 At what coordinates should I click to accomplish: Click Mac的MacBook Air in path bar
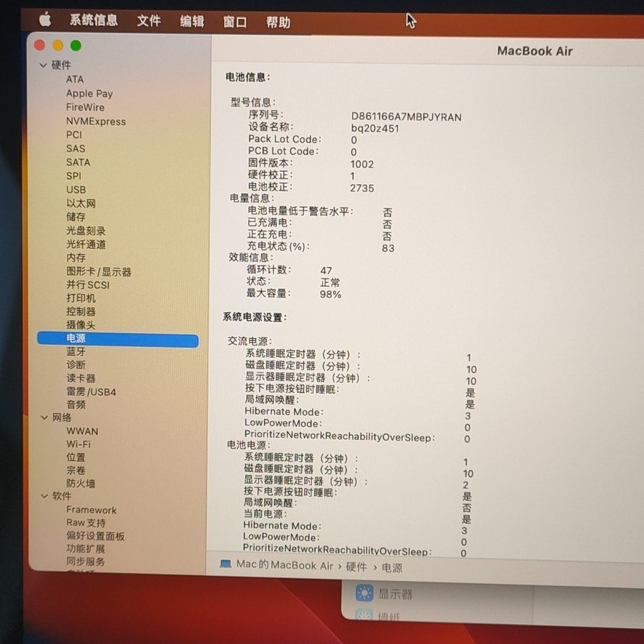[284, 565]
